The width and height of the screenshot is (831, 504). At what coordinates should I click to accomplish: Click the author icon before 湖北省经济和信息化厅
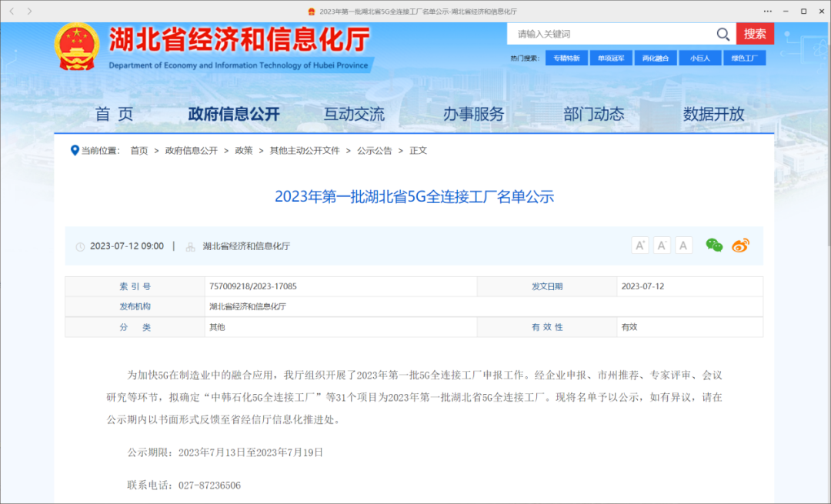(189, 246)
